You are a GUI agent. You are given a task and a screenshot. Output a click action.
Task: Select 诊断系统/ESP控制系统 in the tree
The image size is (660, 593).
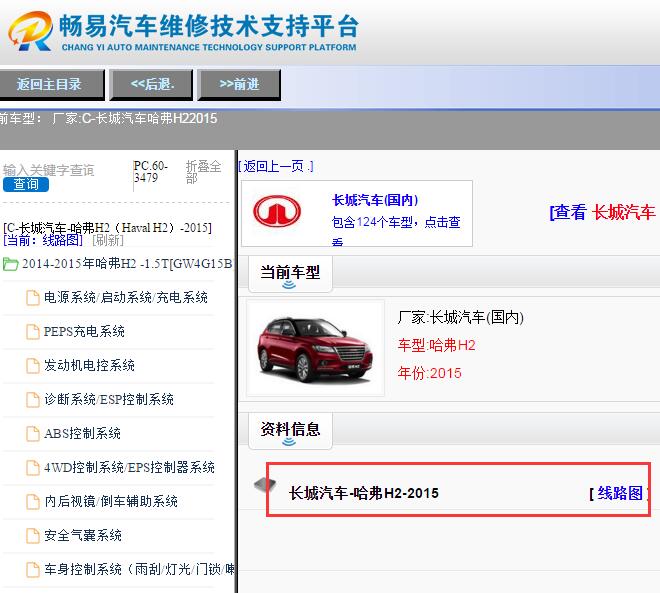[109, 399]
